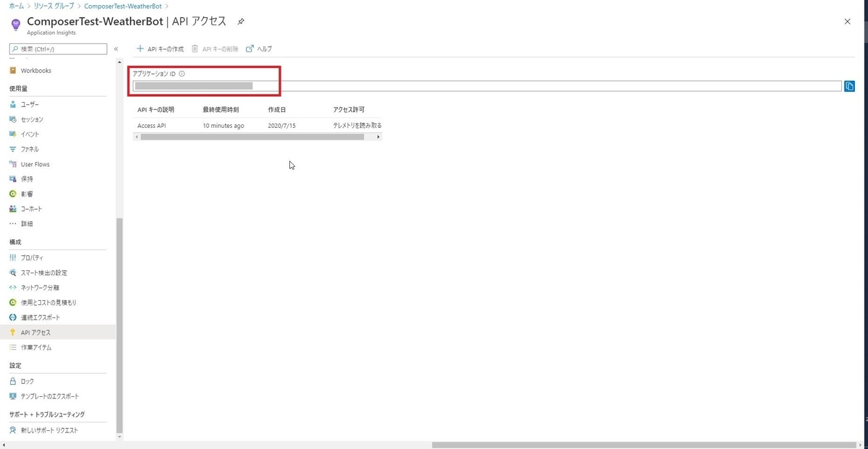Click the ロック padlock icon
This screenshot has height=449, width=868.
click(x=13, y=381)
